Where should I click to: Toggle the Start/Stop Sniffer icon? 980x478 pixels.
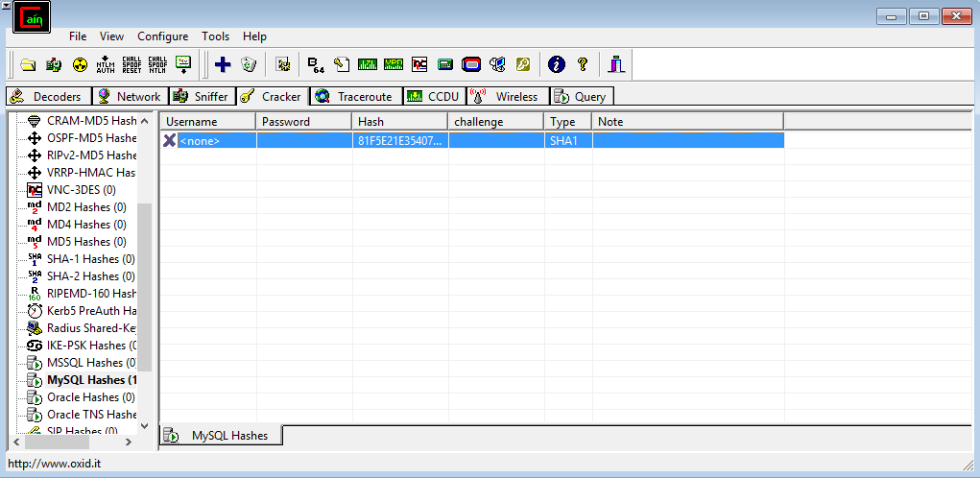[54, 64]
